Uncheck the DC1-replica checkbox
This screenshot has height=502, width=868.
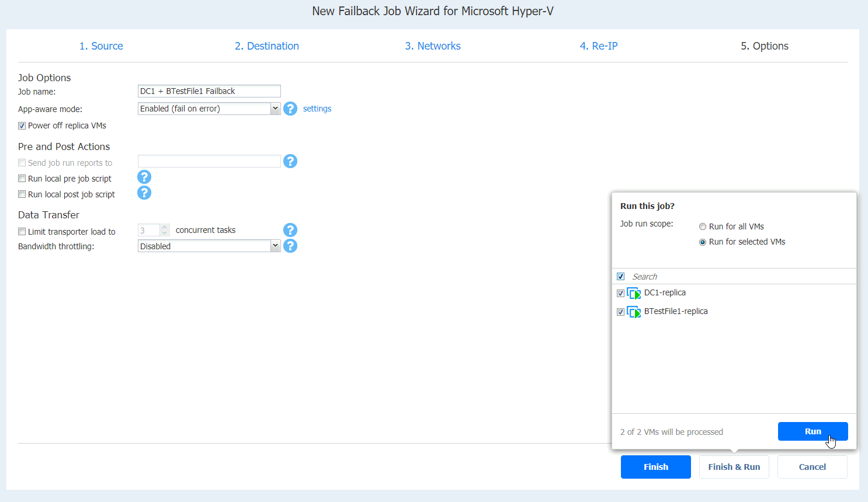(x=620, y=293)
